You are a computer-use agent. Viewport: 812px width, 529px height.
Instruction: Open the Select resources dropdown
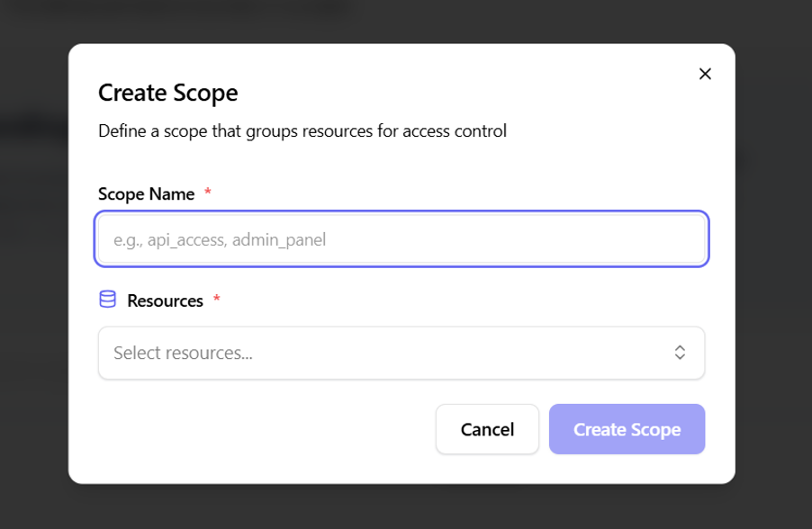point(401,353)
